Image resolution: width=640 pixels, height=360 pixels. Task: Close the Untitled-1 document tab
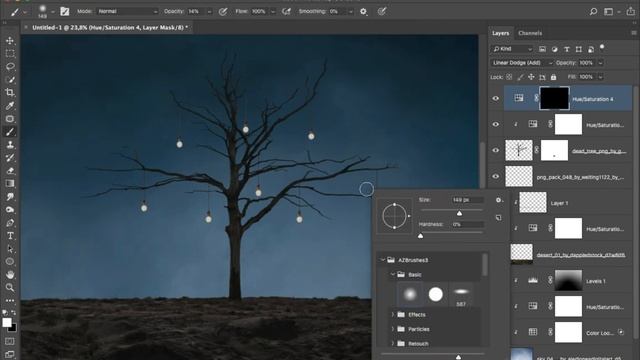coord(26,27)
